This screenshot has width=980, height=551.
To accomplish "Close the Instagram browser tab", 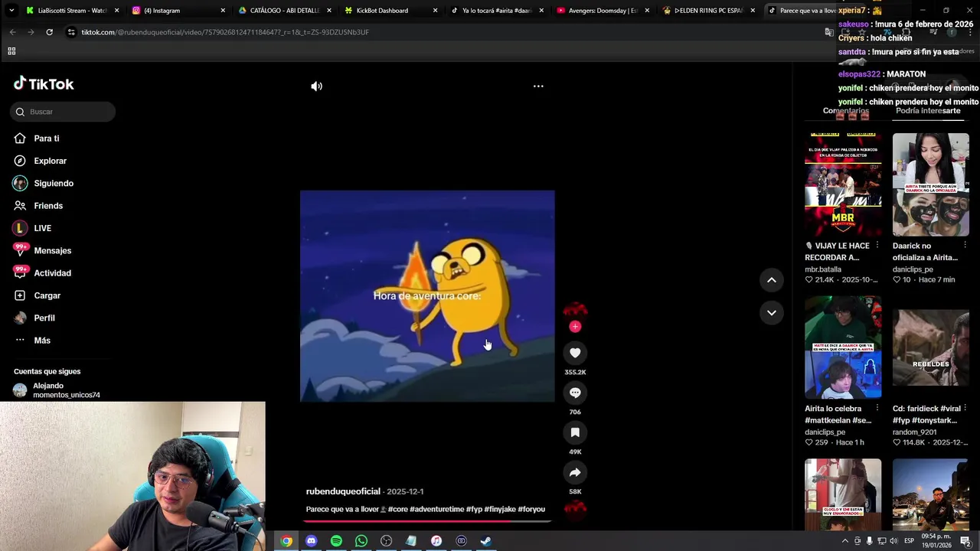I will pos(223,11).
